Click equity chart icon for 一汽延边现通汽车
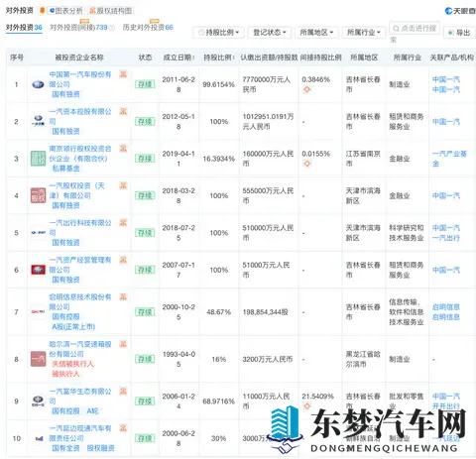This screenshot has width=476, height=459. pyautogui.click(x=123, y=428)
